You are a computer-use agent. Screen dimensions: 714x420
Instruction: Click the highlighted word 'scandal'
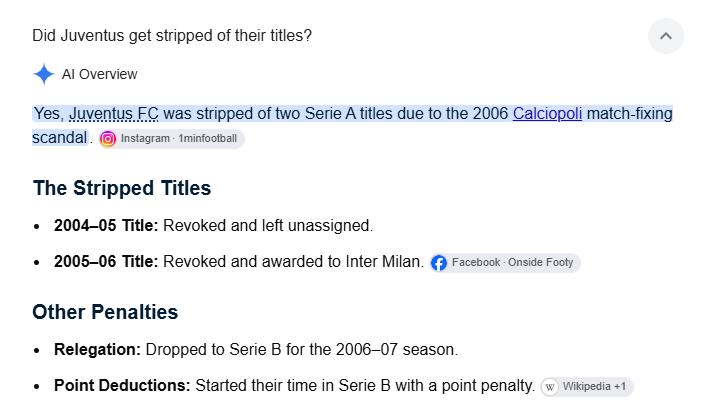click(60, 138)
